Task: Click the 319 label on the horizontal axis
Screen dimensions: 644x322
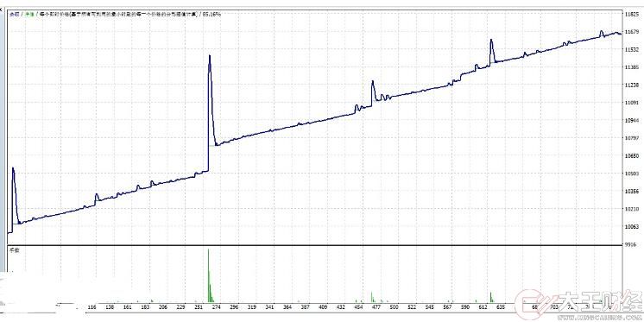Action: tap(253, 307)
